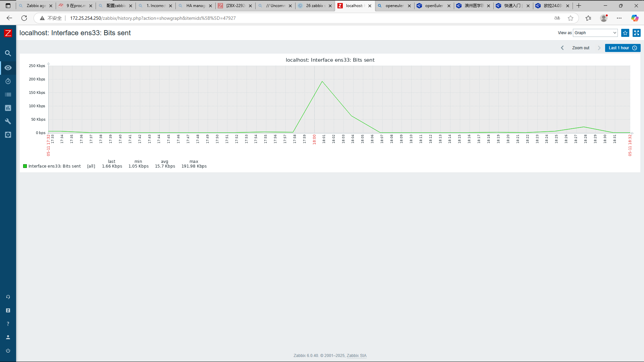644x362 pixels.
Task: Open Inventory list icon in sidebar
Action: point(8,95)
